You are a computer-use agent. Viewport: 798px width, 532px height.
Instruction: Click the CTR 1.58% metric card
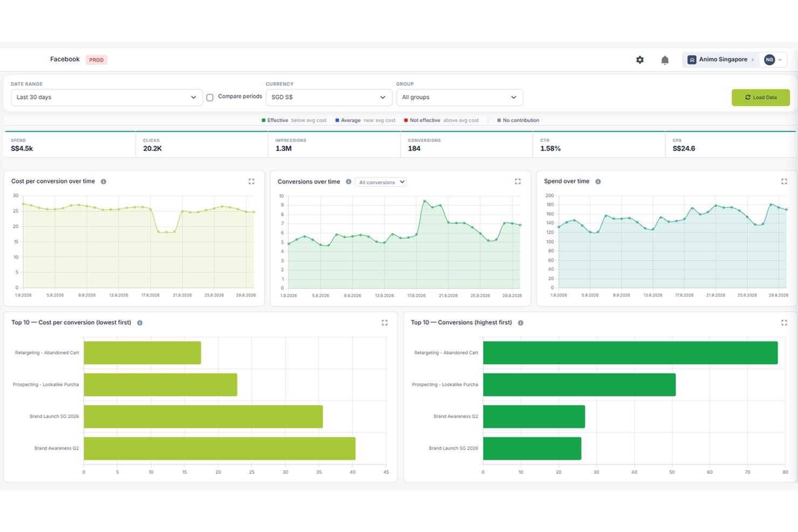coord(599,144)
